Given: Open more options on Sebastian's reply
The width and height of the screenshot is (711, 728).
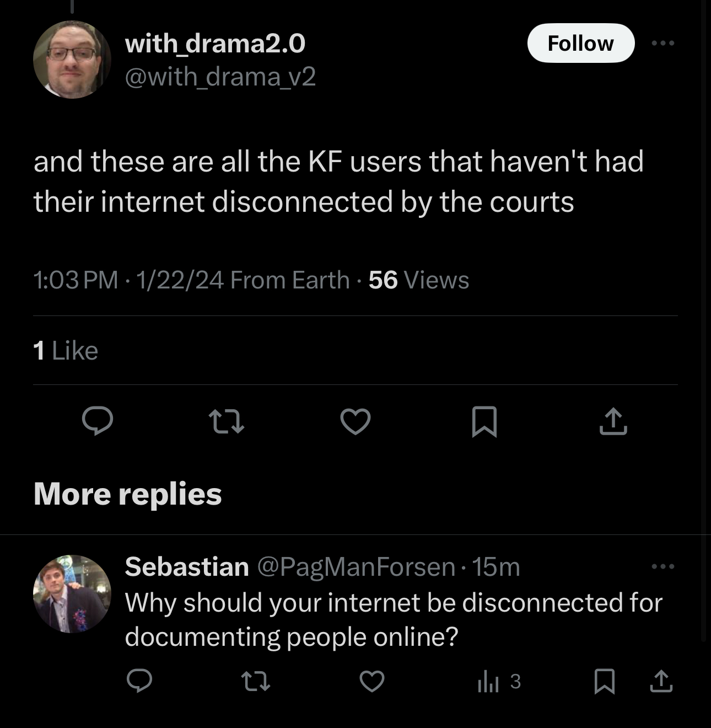Looking at the screenshot, I should 662,566.
